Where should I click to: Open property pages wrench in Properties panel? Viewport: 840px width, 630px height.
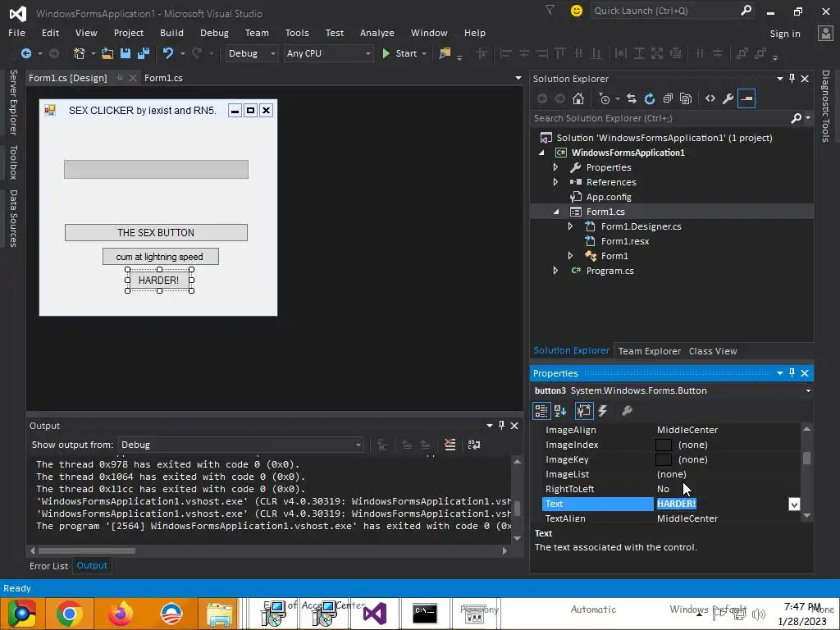627,411
